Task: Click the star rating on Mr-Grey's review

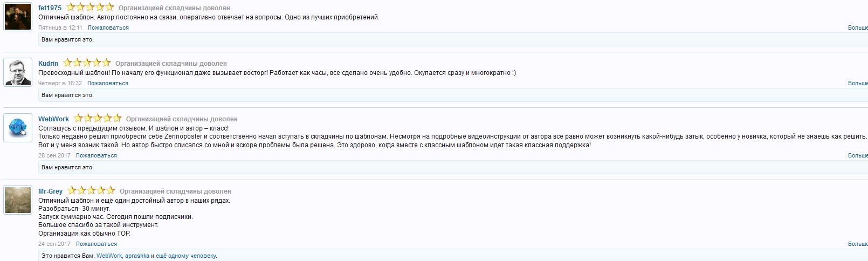Action: click(91, 191)
